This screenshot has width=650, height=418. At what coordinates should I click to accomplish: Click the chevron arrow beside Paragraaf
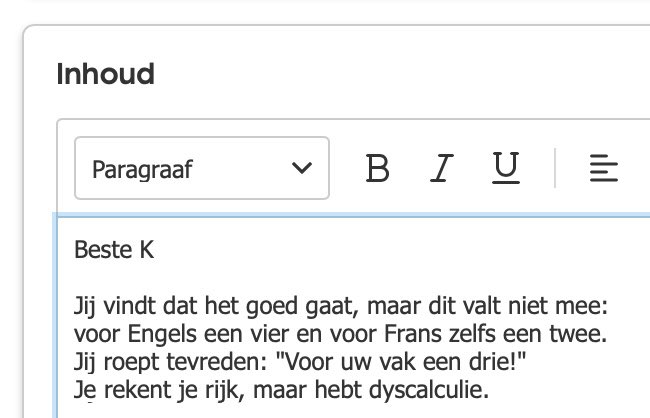click(x=301, y=168)
